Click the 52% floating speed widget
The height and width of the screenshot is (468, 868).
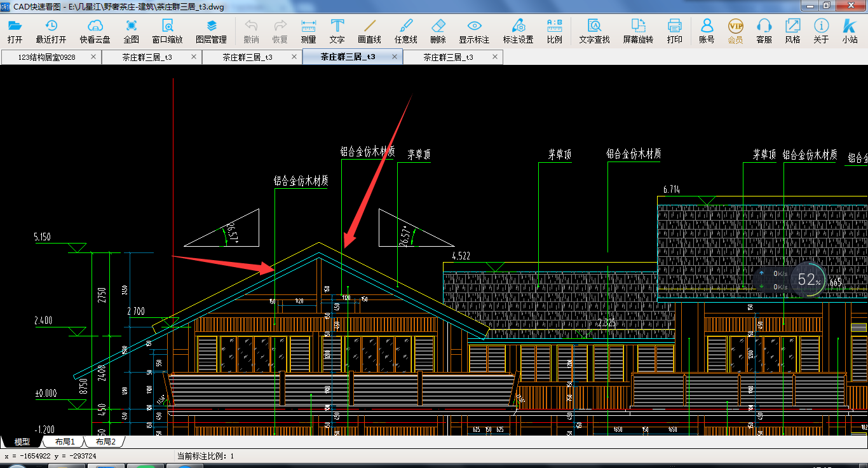point(809,280)
